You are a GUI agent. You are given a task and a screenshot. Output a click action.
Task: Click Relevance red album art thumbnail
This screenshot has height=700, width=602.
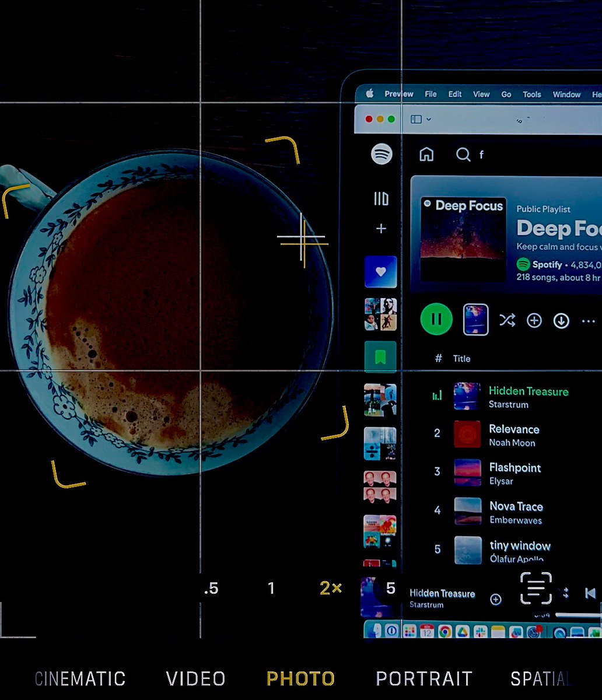click(467, 435)
